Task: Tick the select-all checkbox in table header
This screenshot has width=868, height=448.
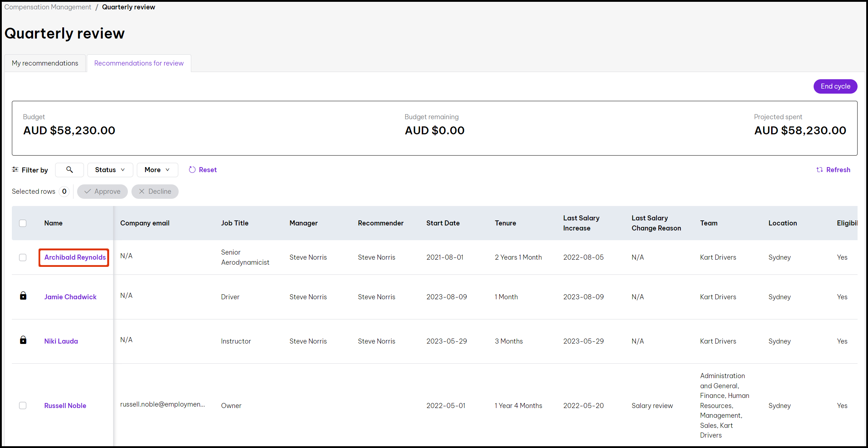Action: click(23, 223)
